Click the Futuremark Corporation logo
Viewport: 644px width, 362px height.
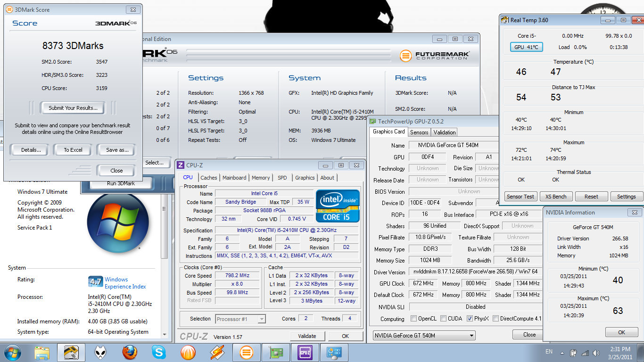(x=435, y=56)
